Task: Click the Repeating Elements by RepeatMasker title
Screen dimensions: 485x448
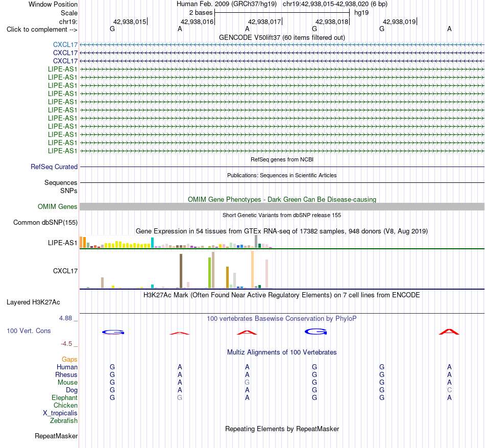Action: 282,429
